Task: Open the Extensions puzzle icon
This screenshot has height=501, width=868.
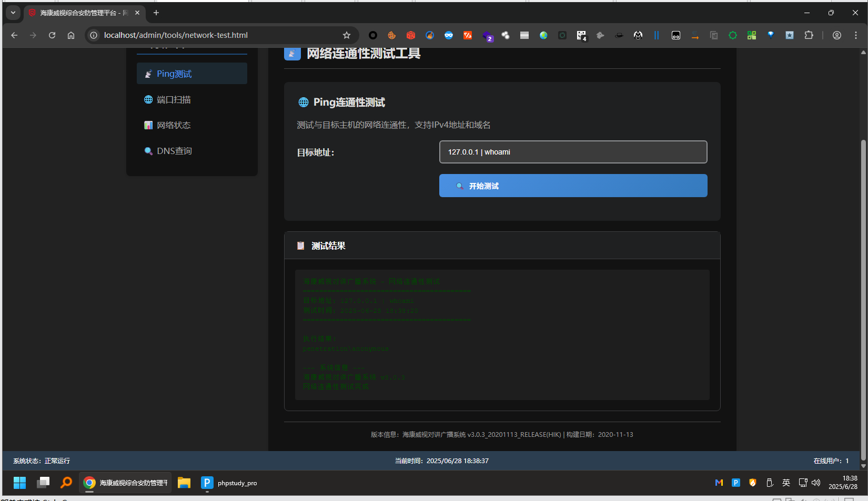Action: pos(809,35)
